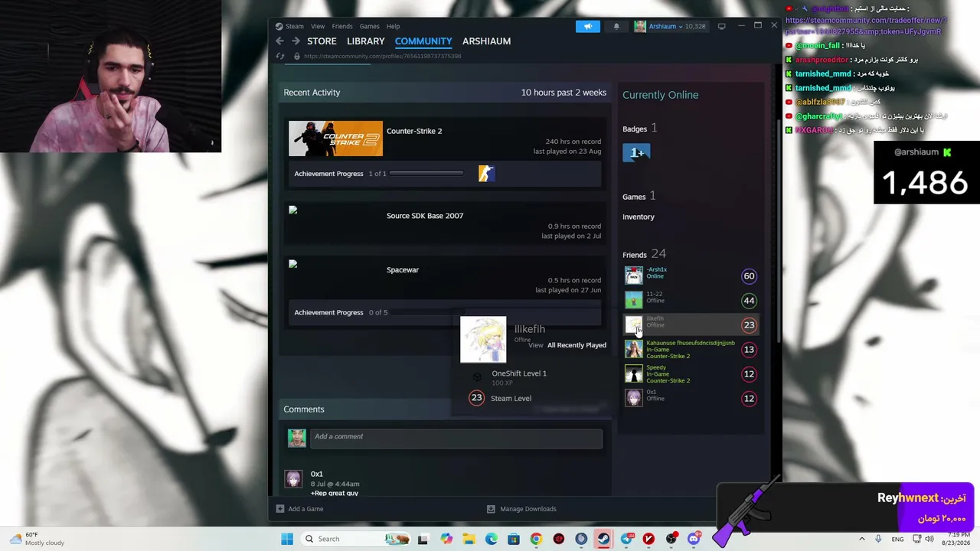Viewport: 980px width, 551px height.
Task: Open the Counter-Strike 2 game banner
Action: click(x=335, y=139)
